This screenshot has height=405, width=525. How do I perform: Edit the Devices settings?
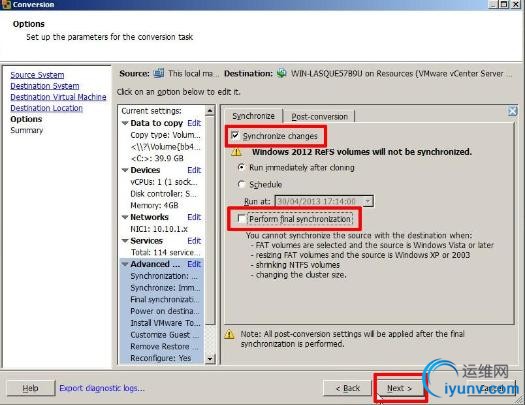pos(194,170)
